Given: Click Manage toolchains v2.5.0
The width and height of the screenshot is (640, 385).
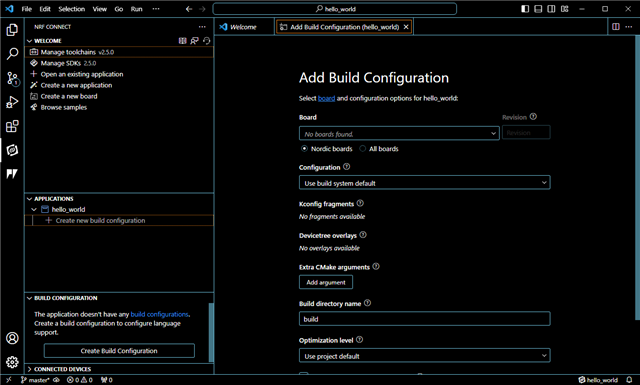Looking at the screenshot, I should coord(119,52).
